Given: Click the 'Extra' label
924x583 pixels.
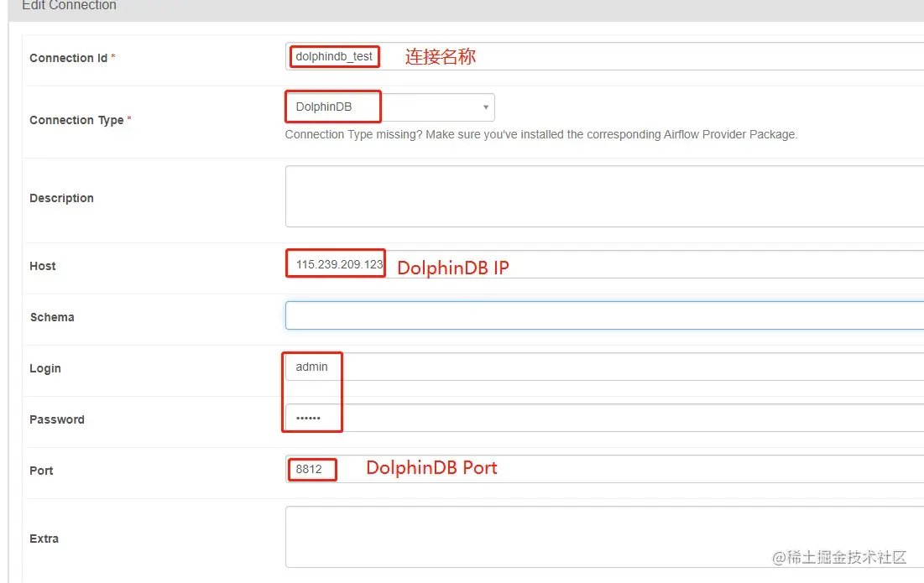Looking at the screenshot, I should coord(44,539).
